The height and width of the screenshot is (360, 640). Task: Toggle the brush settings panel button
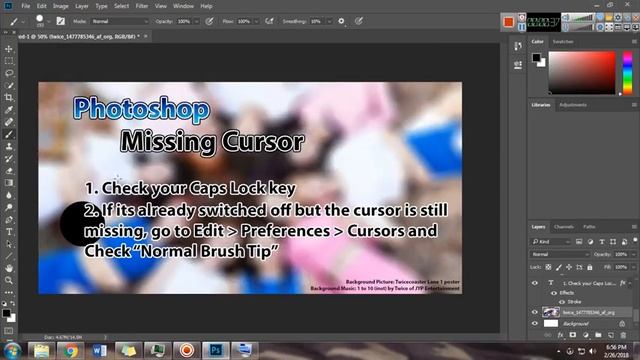point(60,21)
